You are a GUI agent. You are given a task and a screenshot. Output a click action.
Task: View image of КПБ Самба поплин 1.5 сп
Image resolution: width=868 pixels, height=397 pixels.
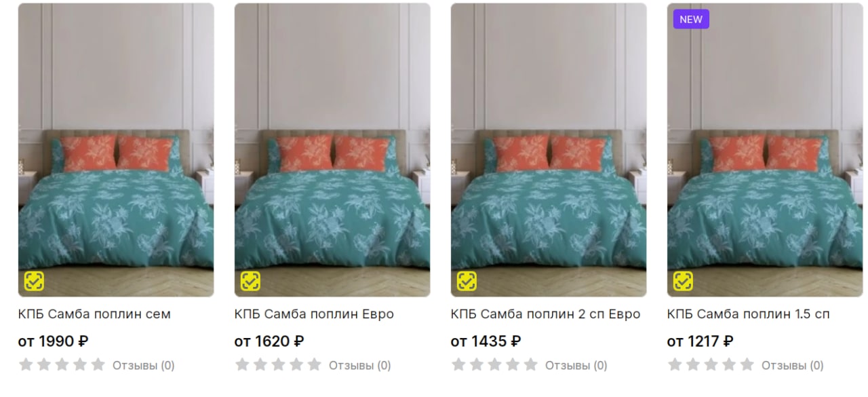765,150
